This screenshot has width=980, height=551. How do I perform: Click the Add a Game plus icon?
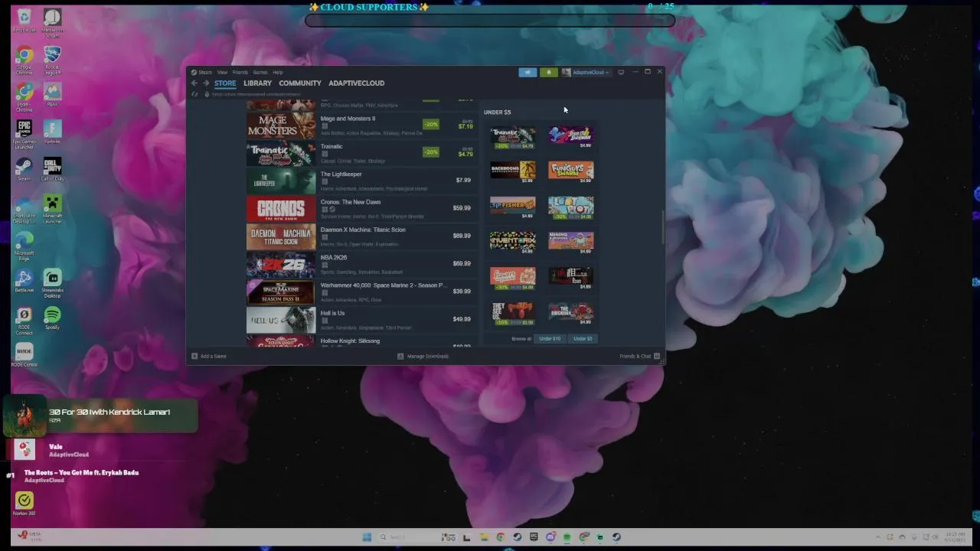pos(194,356)
